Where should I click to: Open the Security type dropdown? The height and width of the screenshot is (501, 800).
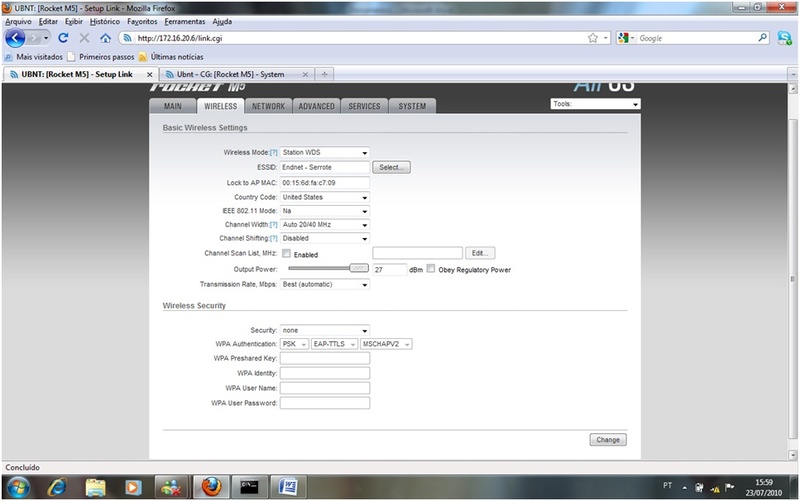point(325,331)
